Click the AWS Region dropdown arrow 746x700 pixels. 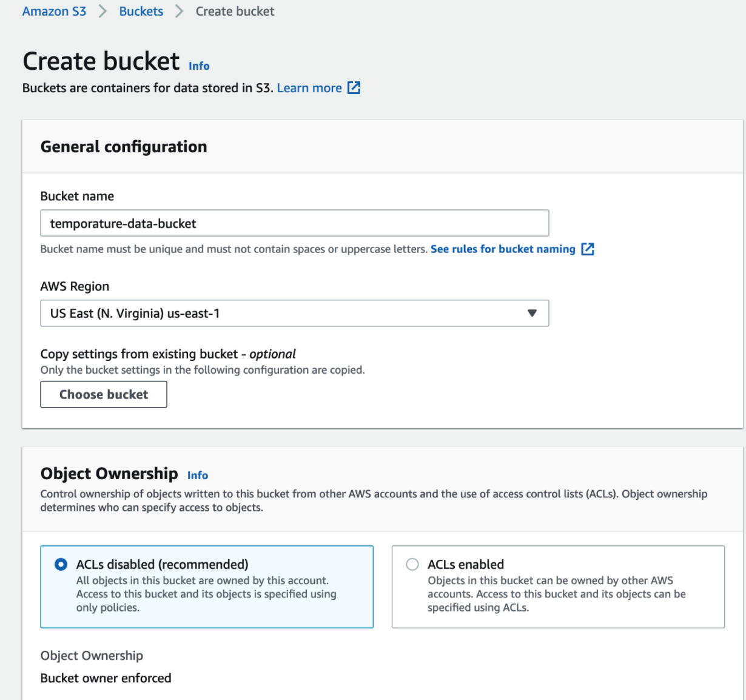pos(532,313)
